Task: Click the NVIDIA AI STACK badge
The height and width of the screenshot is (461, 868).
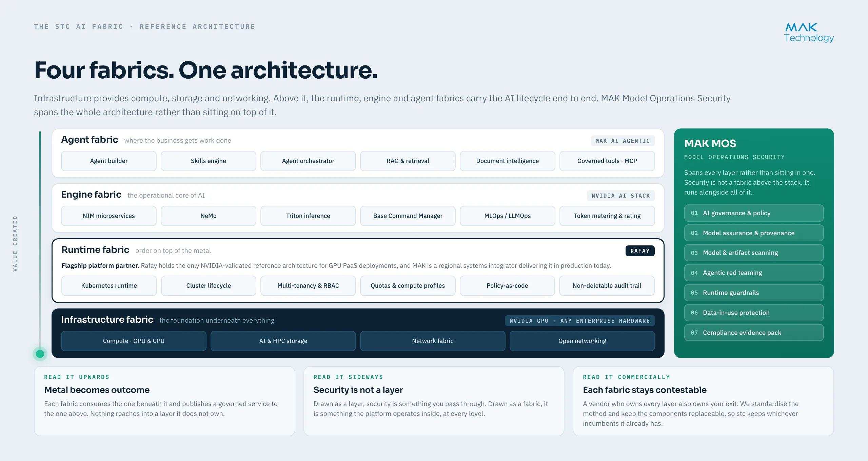Action: [x=621, y=196]
